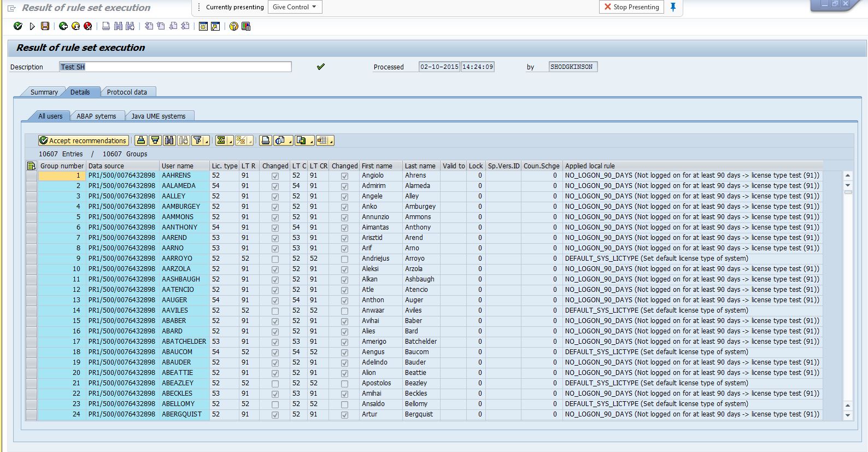Expand the Set filter dropdown arrow

[x=207, y=141]
